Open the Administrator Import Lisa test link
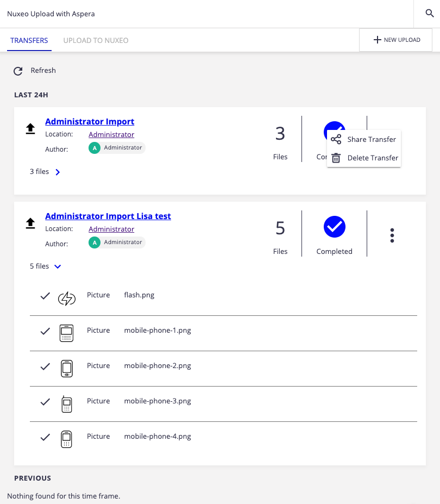Viewport: 440px width, 504px height. (108, 216)
